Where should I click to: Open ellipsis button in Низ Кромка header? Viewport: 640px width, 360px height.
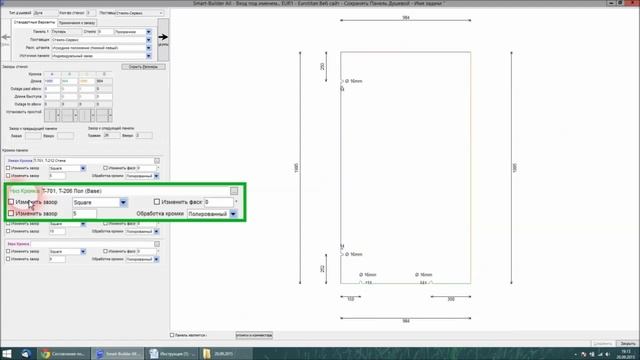coord(234,191)
